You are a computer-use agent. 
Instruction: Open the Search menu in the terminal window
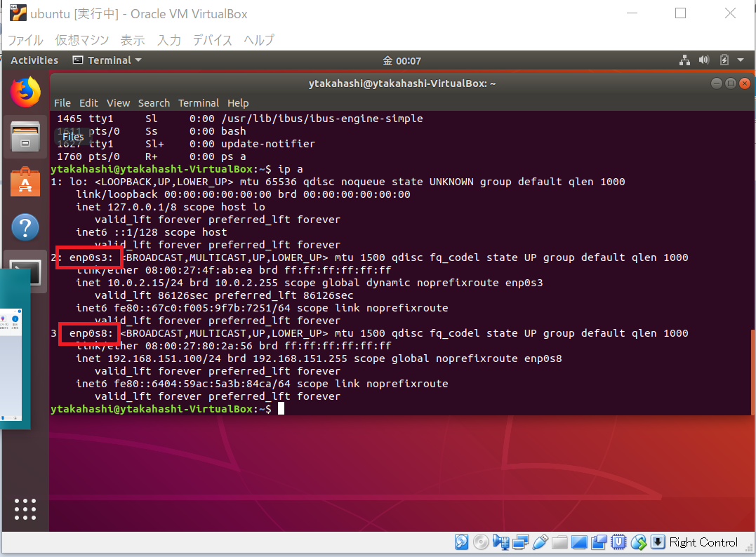[x=154, y=102]
